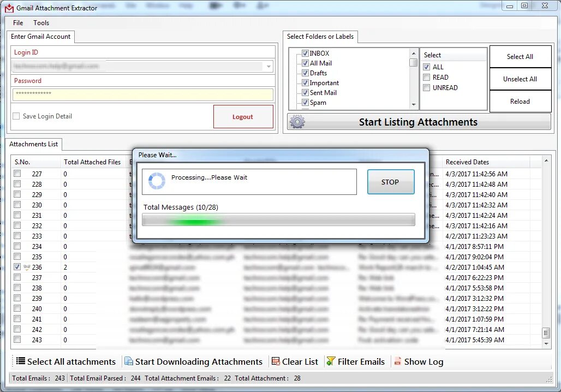The width and height of the screenshot is (561, 392).
Task: Click serial number 240 in list
Action: 37,308
